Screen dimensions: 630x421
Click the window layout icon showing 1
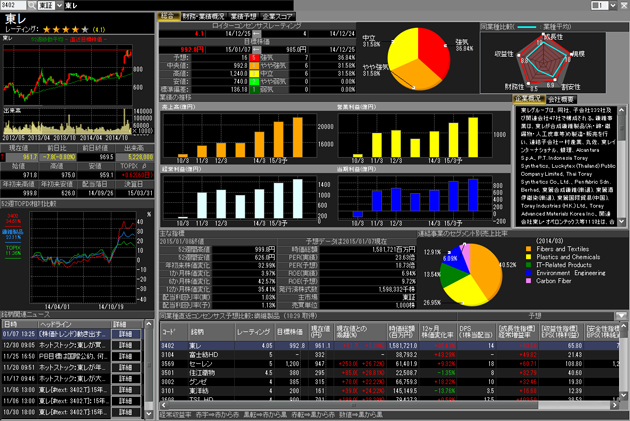pyautogui.click(x=599, y=5)
